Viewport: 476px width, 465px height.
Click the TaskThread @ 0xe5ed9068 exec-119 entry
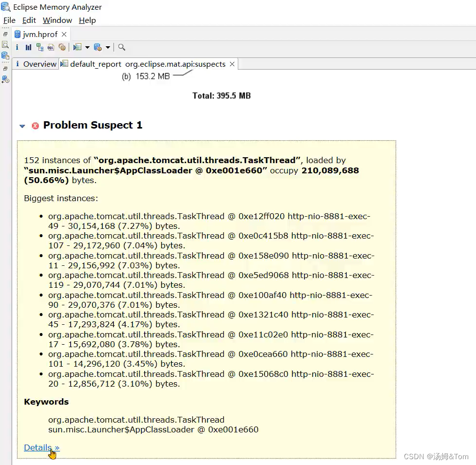pos(211,280)
